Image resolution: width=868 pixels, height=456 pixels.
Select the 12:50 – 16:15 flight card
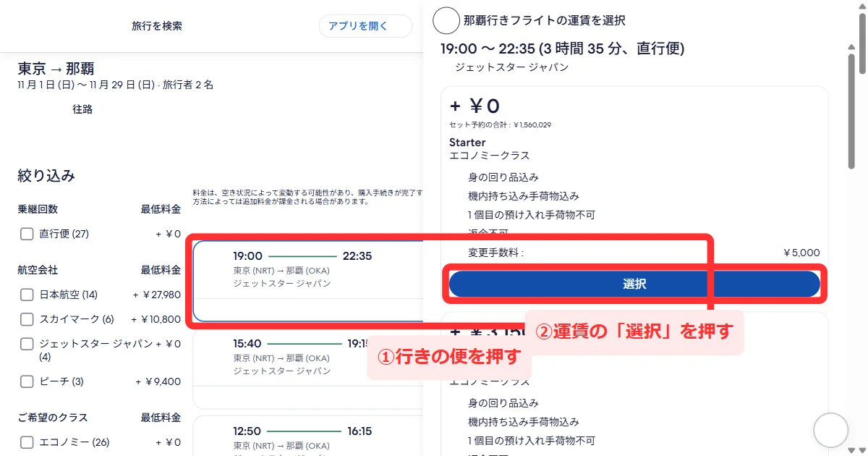tap(308, 436)
